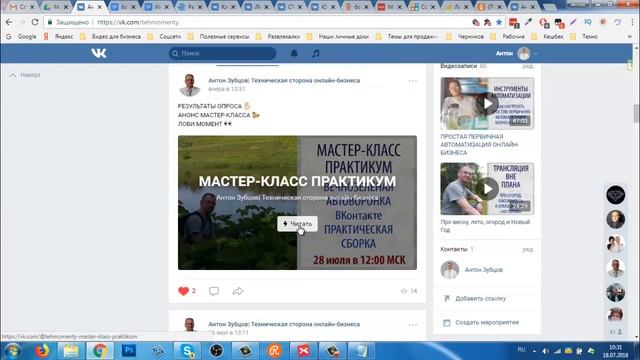Switch to the Яндекс browser tab
Image resolution: width=640 pixels, height=360 pixels.
click(358, 7)
